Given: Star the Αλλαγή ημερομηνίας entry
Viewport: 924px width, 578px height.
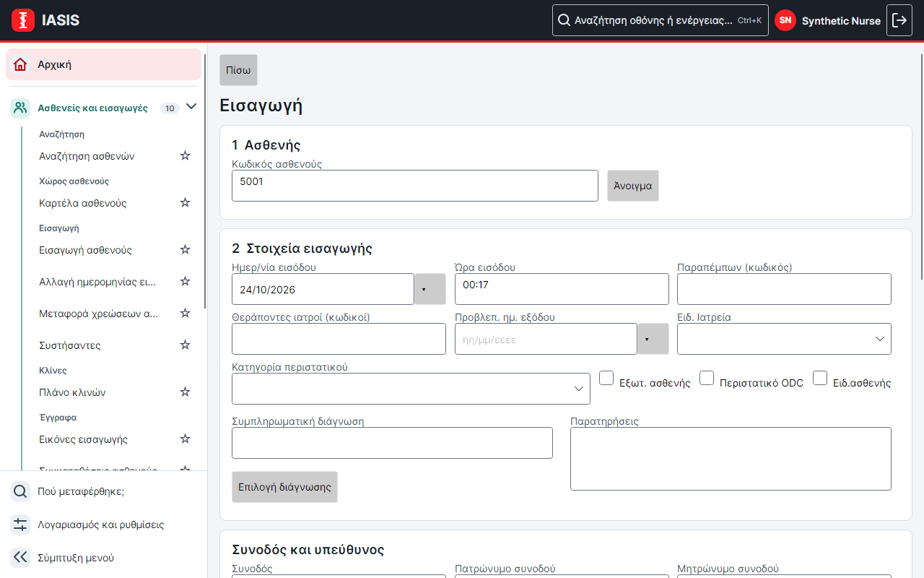Looking at the screenshot, I should (185, 281).
